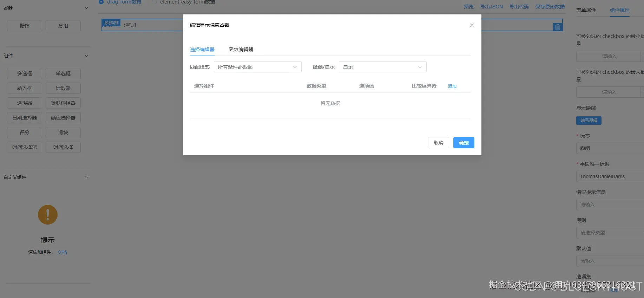Image resolution: width=644 pixels, height=298 pixels.
Task: Switch to 函数编辑器 tab
Action: coord(241,50)
